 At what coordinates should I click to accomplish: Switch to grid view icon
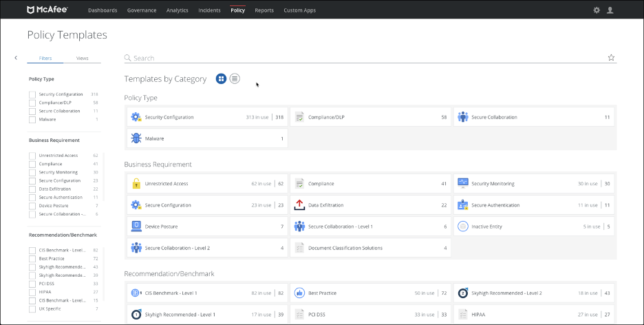(221, 78)
